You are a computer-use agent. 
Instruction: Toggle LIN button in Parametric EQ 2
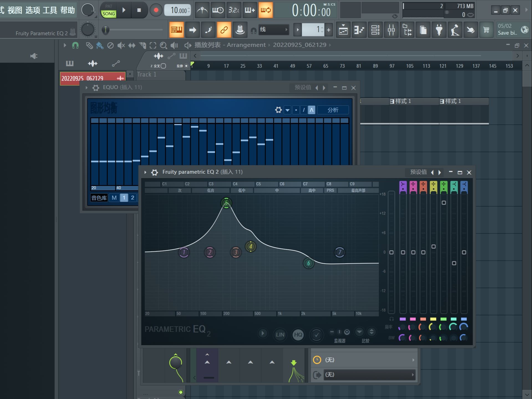click(280, 335)
